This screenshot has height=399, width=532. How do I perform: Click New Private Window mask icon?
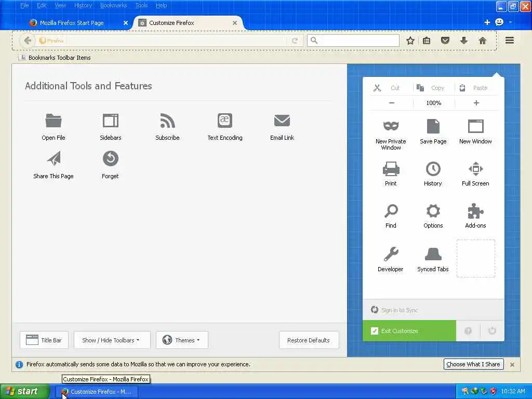tap(391, 126)
